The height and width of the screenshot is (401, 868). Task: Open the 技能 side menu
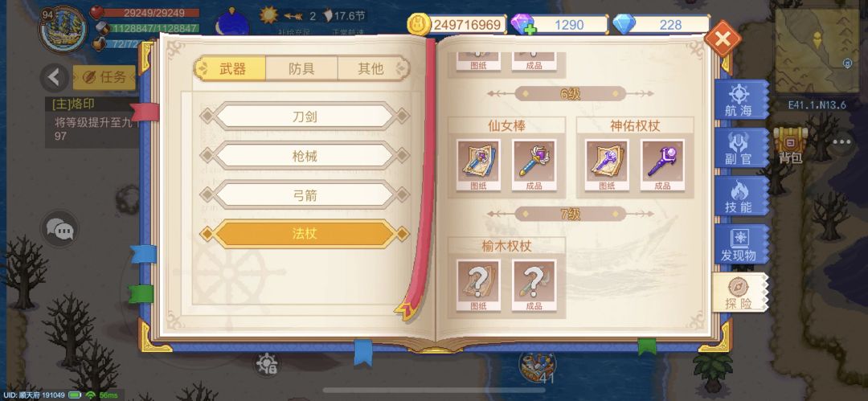click(739, 197)
